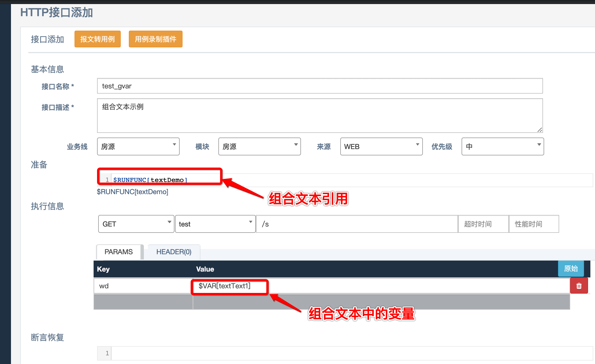The height and width of the screenshot is (364, 595).
Task: Click the 用例录制插件 button
Action: point(155,39)
